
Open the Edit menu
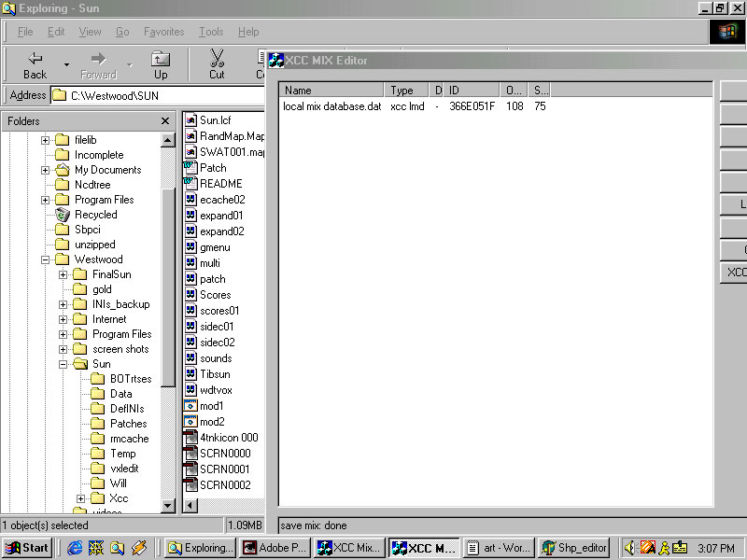pyautogui.click(x=56, y=32)
